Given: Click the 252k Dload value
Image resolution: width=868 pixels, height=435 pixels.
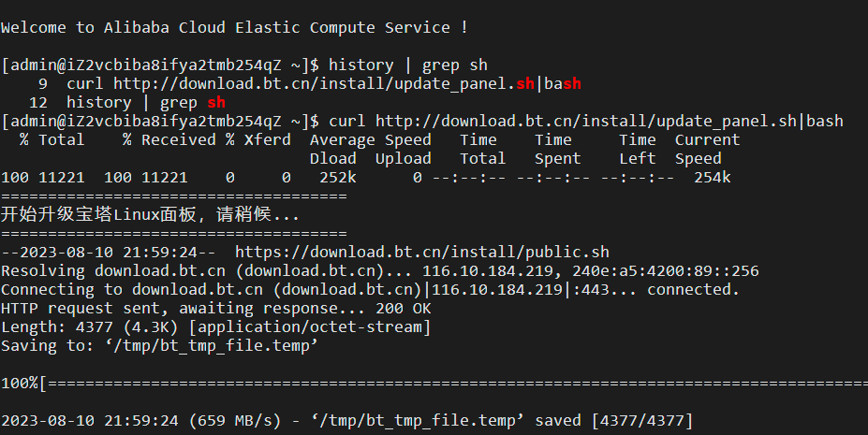Looking at the screenshot, I should pyautogui.click(x=338, y=178).
